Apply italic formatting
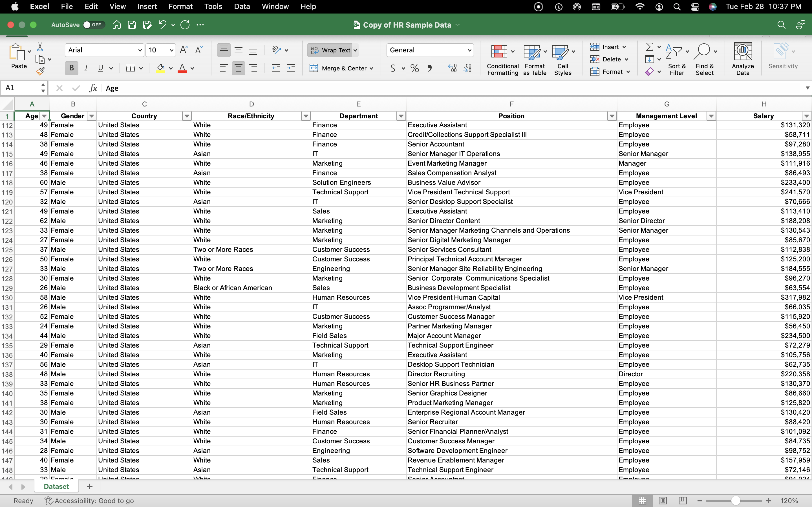The height and width of the screenshot is (507, 812). 86,68
